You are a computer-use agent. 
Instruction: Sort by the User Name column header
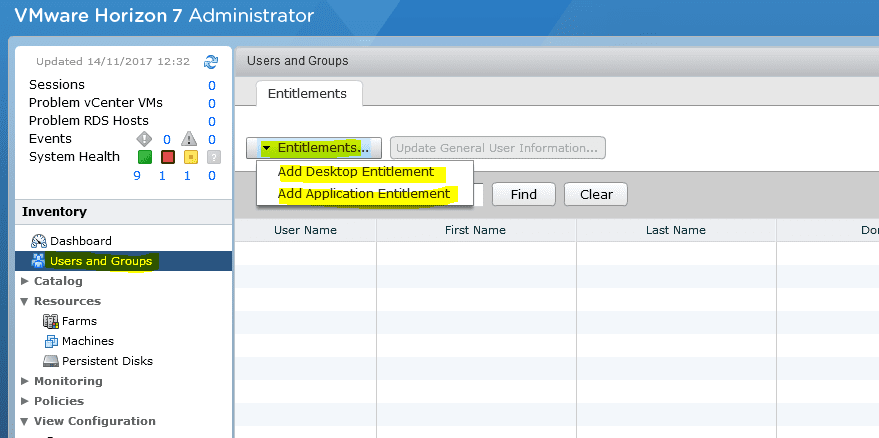(305, 230)
